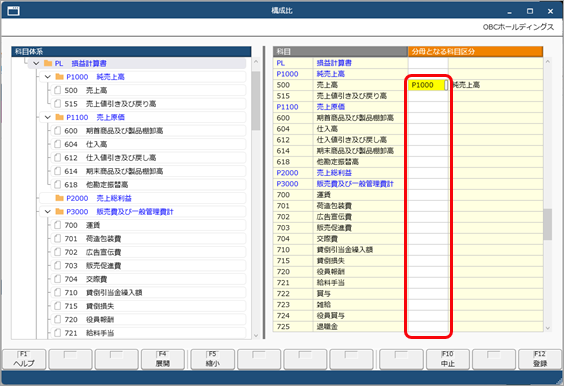Collapse the P3000 販売費及び一般管理費計 node
This screenshot has height=386, width=564.
47,212
